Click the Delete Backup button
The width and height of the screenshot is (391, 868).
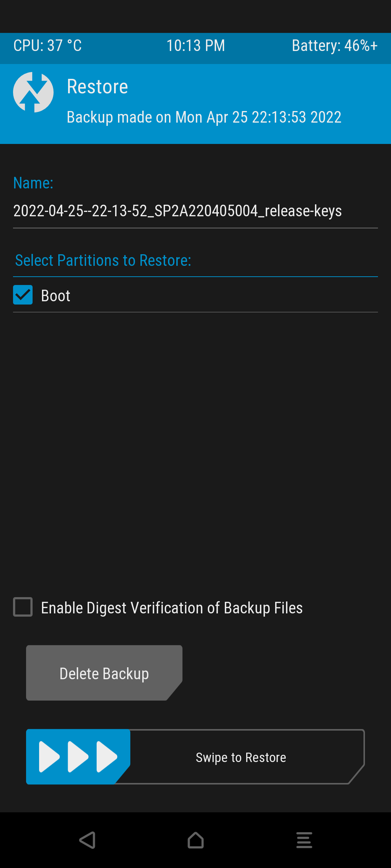(104, 673)
